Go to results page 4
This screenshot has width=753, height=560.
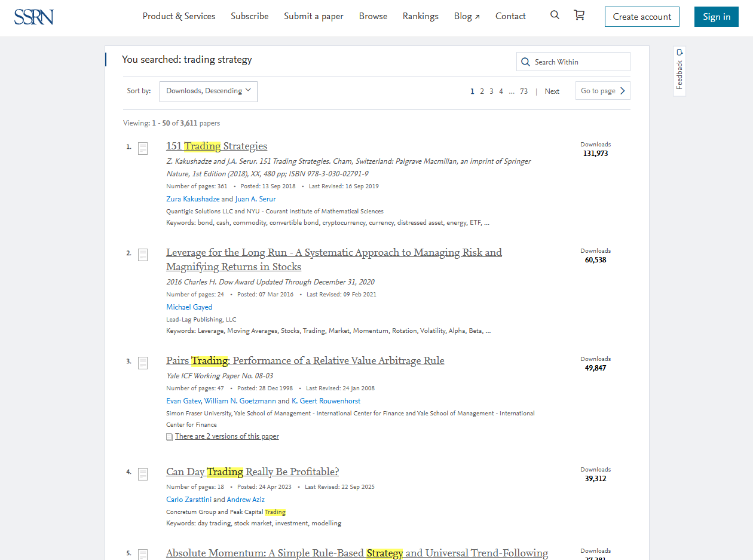tap(501, 91)
